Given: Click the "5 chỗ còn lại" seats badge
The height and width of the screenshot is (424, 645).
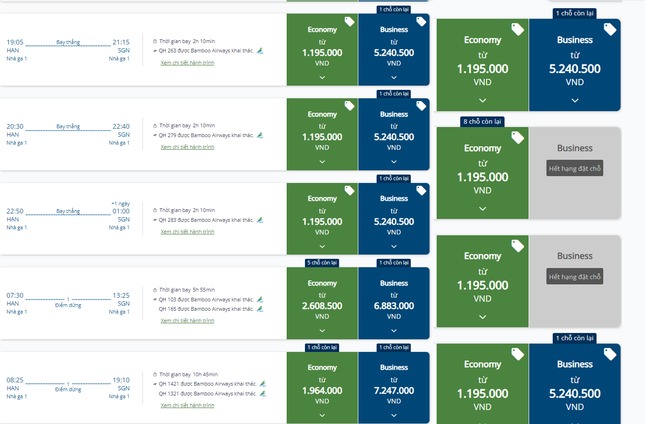Looking at the screenshot, I should point(322,263).
